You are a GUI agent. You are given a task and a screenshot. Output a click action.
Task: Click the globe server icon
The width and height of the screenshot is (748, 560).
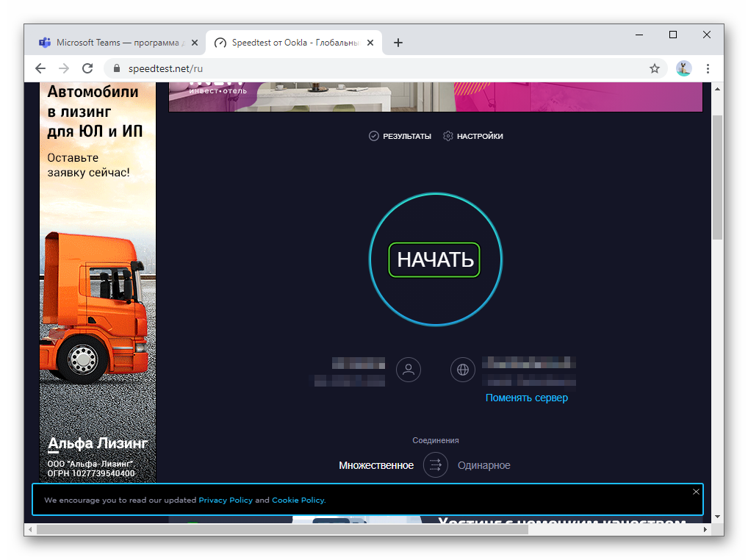(x=463, y=370)
